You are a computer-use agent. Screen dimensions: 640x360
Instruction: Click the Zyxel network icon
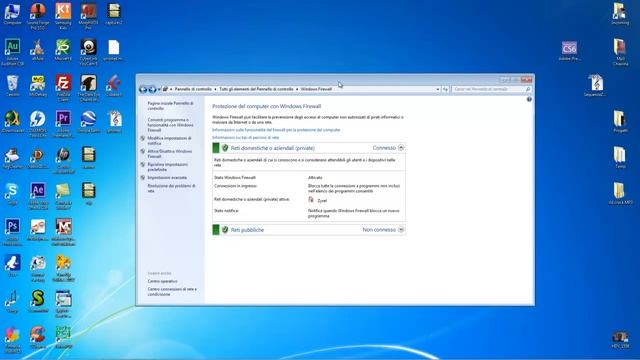point(311,200)
